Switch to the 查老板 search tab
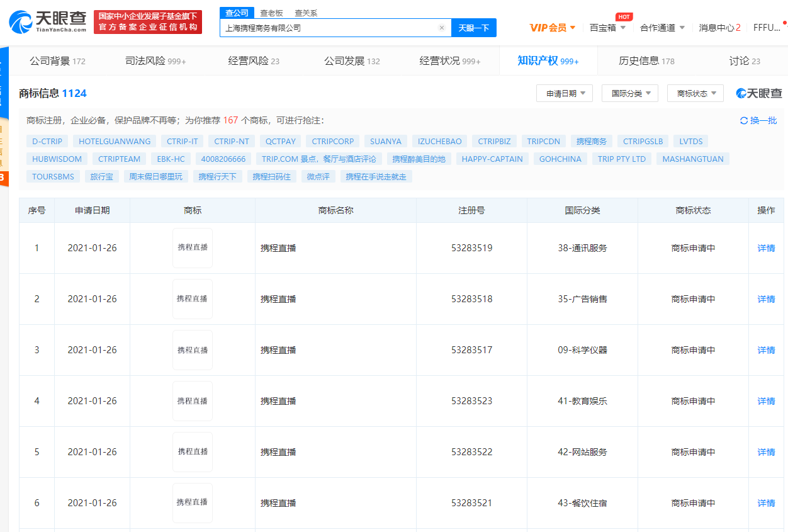 pyautogui.click(x=272, y=13)
